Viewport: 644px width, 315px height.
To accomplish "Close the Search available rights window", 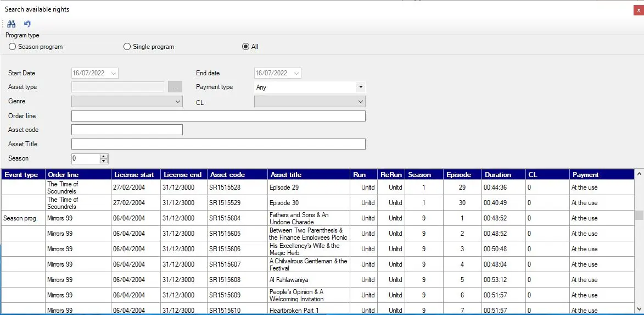I will tap(637, 9).
